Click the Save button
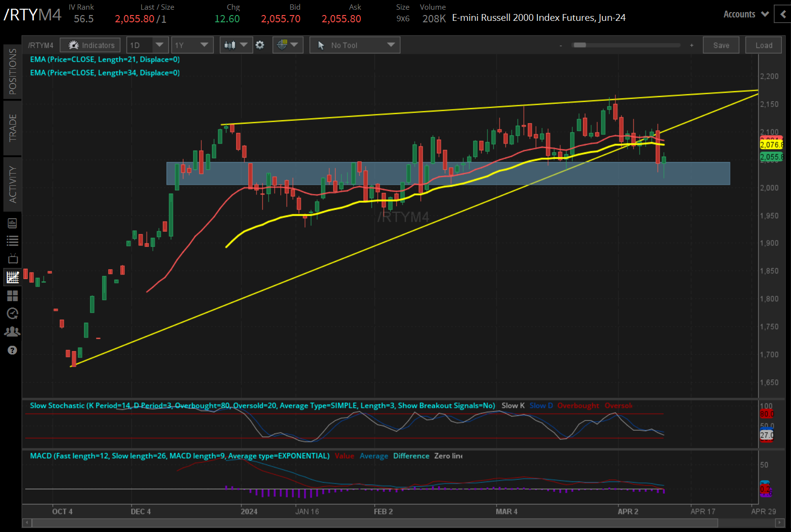This screenshot has height=532, width=791. point(721,45)
